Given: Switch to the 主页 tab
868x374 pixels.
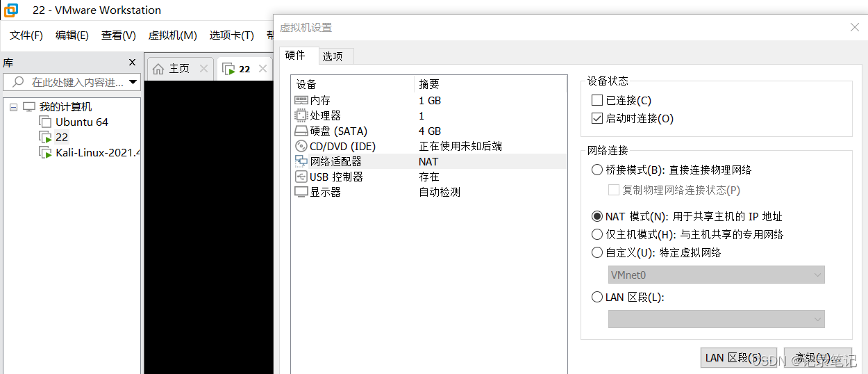Looking at the screenshot, I should [179, 69].
